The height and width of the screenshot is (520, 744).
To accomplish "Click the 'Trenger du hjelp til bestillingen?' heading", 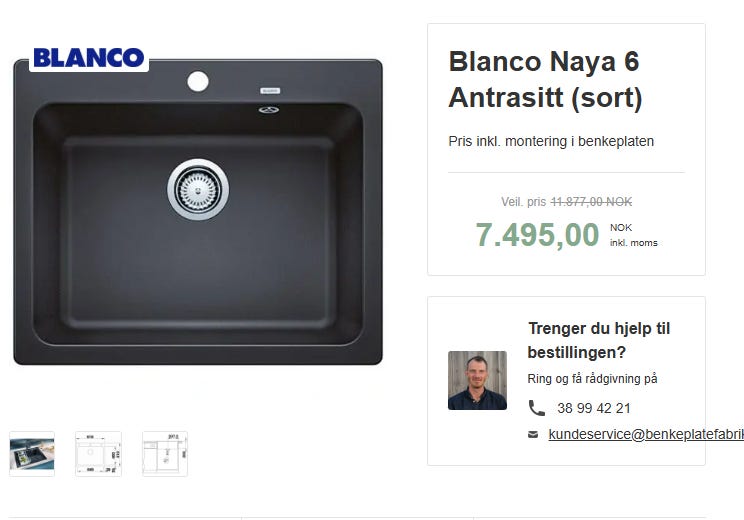I will click(x=599, y=340).
